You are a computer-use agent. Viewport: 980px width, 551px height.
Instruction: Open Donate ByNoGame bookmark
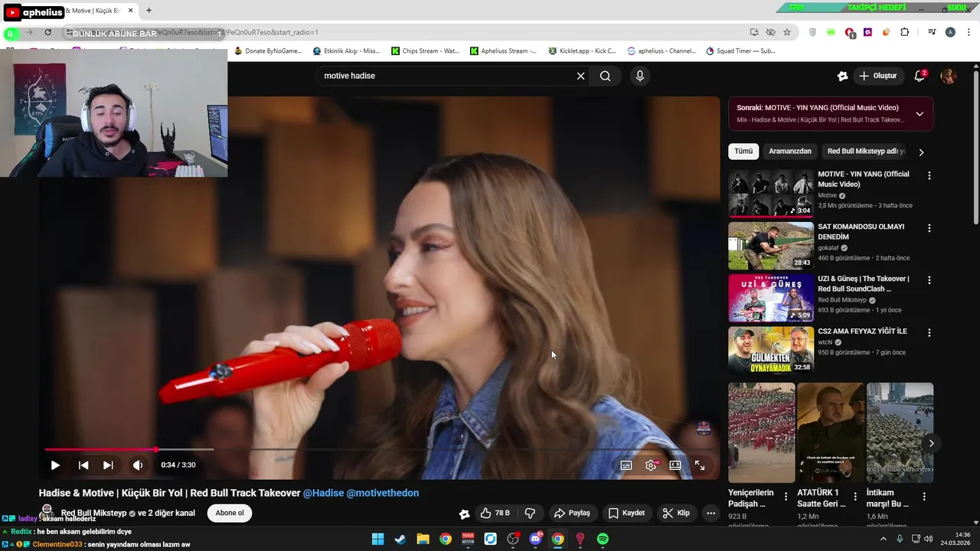pos(268,51)
